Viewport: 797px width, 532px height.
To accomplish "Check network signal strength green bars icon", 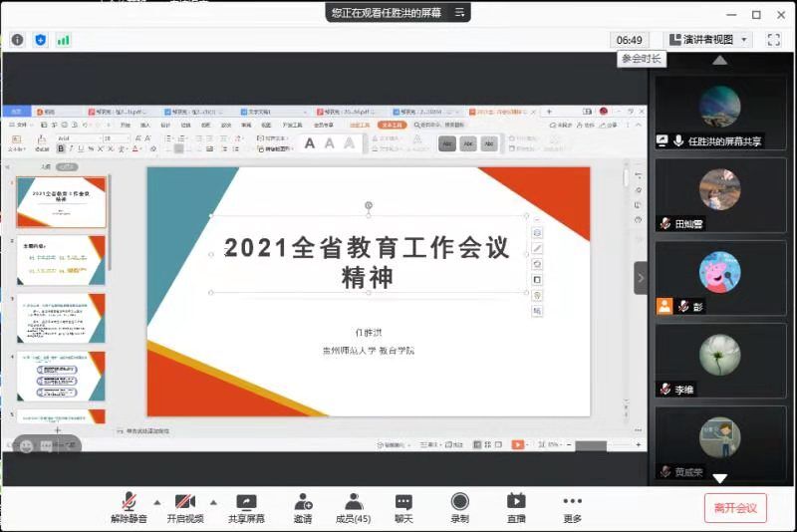I will (63, 40).
